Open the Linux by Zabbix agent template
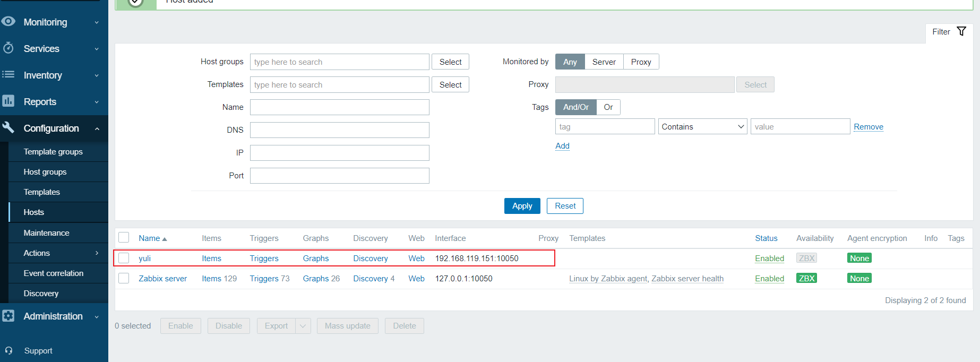 [x=608, y=279]
